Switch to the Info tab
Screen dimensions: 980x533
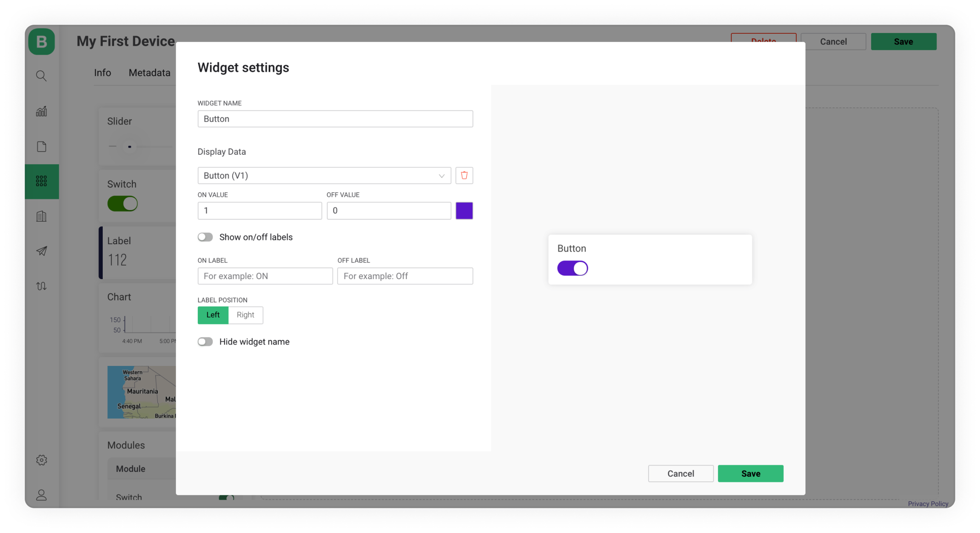point(103,73)
